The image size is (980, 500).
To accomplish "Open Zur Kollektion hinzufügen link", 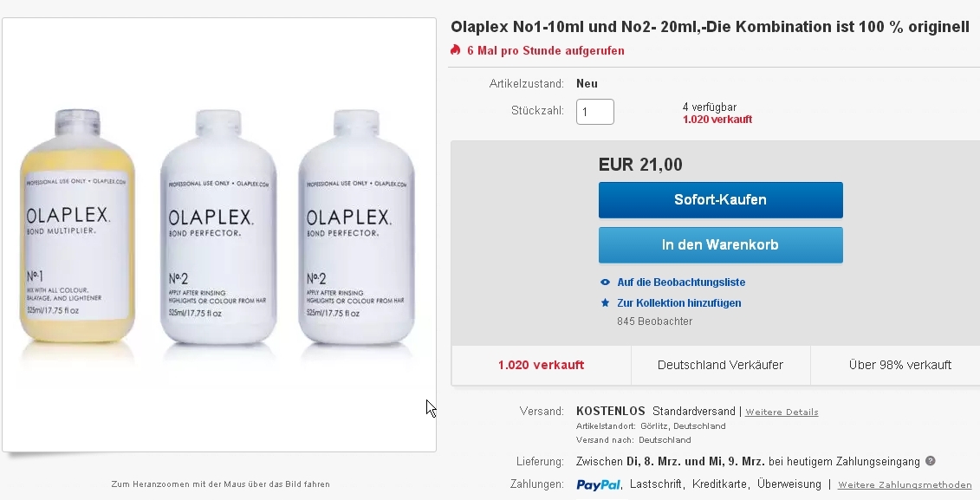I will (x=679, y=303).
